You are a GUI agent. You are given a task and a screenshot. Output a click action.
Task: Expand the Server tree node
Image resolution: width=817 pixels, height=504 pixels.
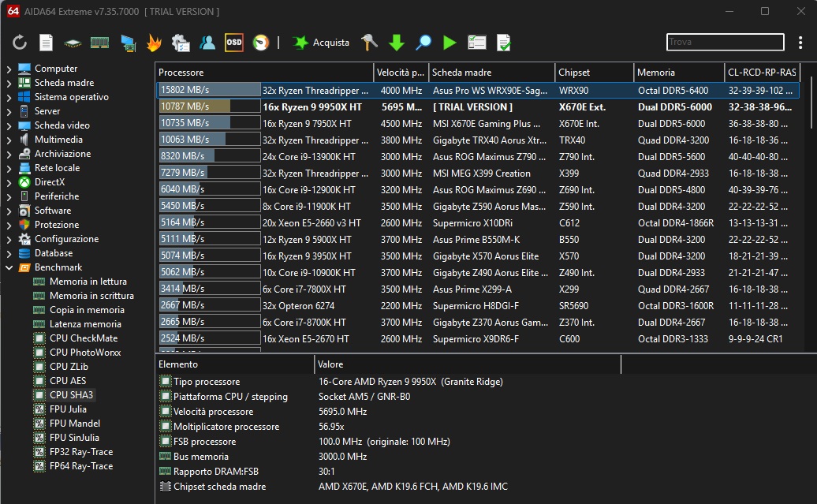[x=9, y=111]
